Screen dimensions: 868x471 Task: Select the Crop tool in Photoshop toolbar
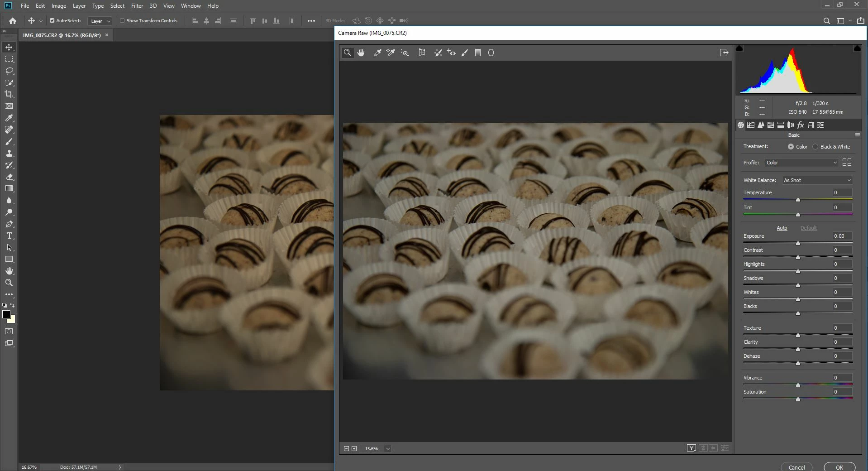pyautogui.click(x=9, y=94)
